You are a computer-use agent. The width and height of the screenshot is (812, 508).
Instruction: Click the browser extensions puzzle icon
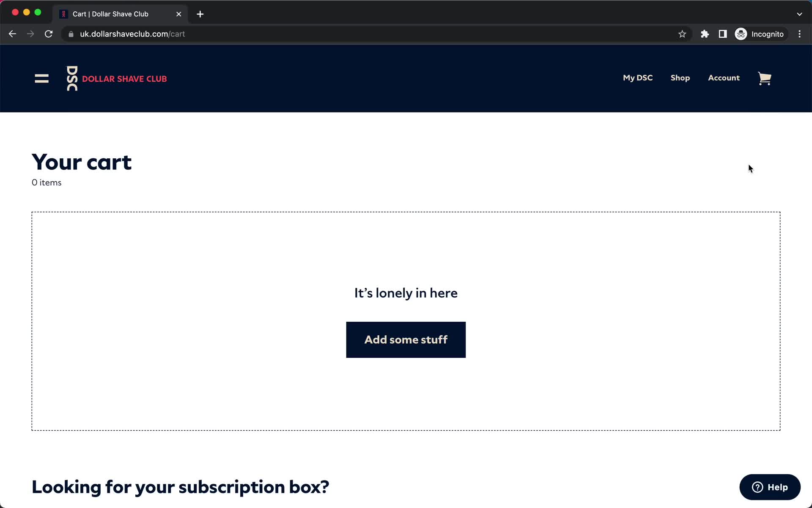[x=705, y=34]
